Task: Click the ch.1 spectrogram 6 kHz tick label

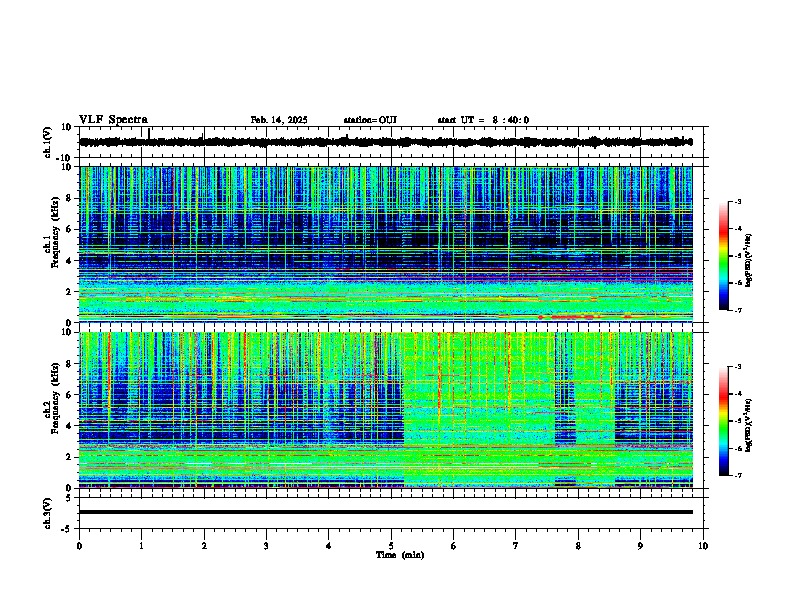Action: coord(70,229)
